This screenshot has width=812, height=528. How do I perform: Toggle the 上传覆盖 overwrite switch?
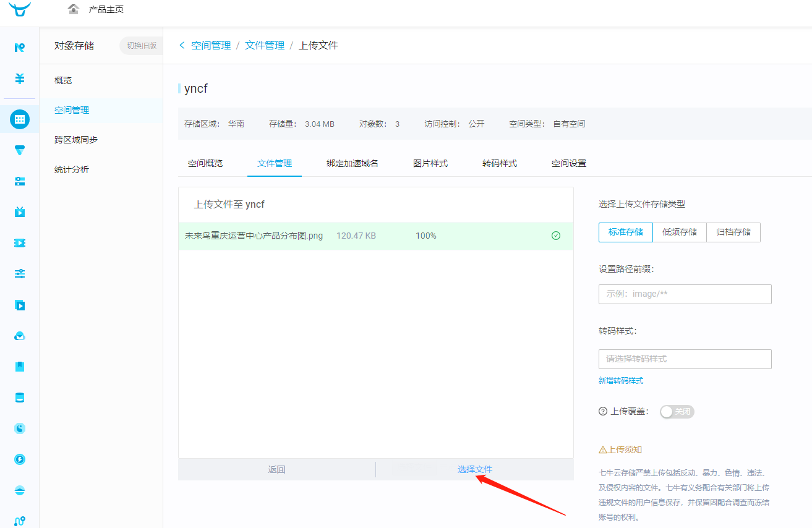click(x=677, y=412)
